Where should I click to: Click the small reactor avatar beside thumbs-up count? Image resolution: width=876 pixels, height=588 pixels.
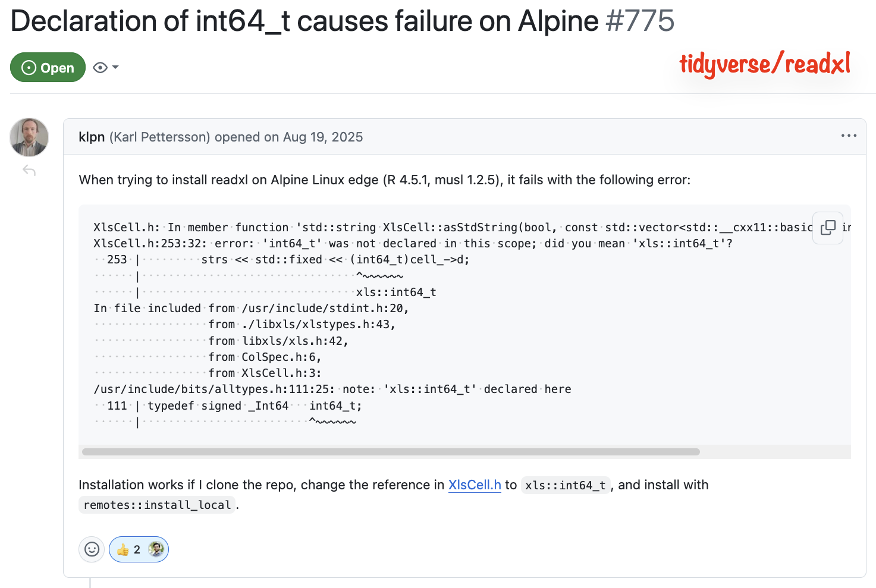coord(156,549)
